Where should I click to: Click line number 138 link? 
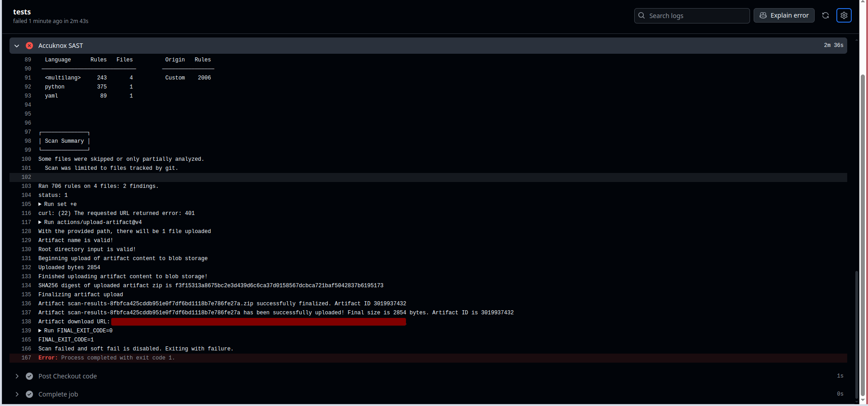click(x=26, y=322)
